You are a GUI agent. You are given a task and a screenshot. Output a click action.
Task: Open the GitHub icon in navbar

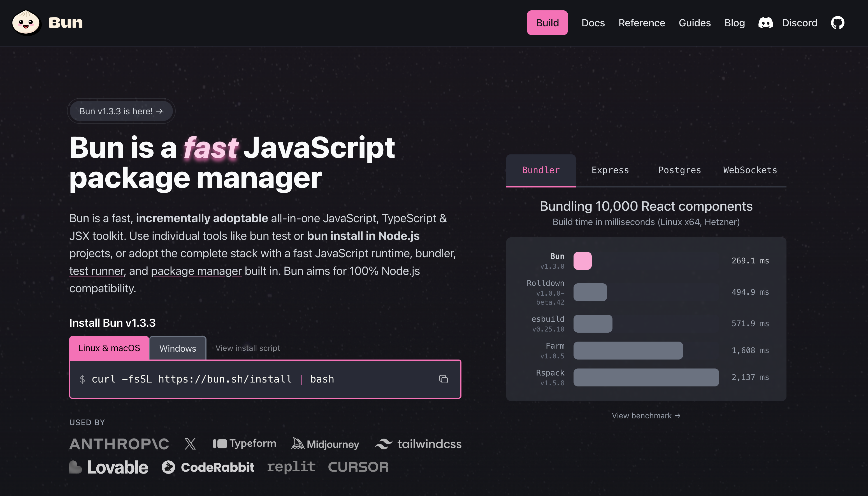[837, 23]
